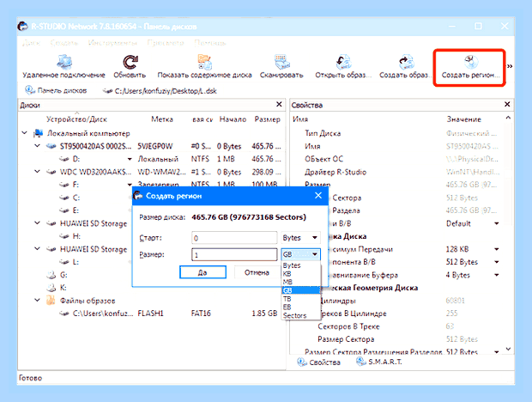Click the Размер Сектора property row
The width and height of the screenshot is (532, 402).
click(x=397, y=339)
